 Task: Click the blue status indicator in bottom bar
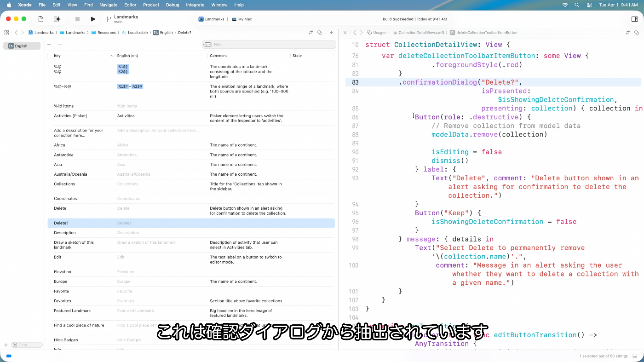tap(9, 356)
